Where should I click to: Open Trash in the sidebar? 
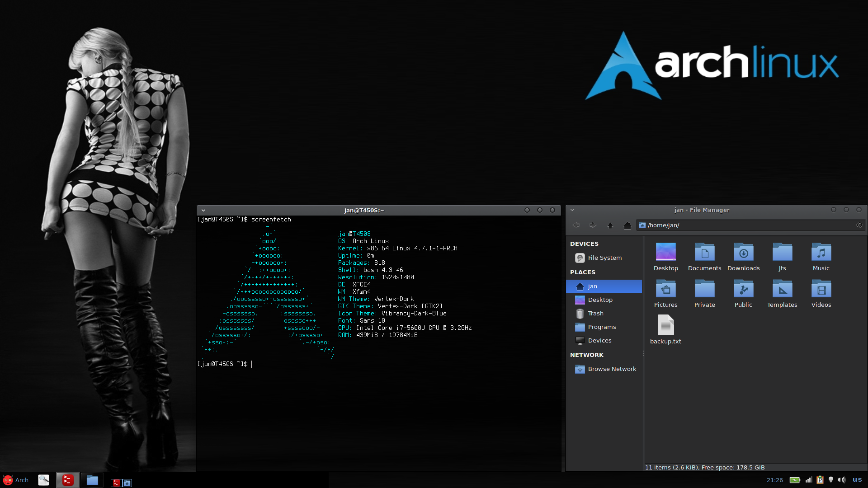coord(604,313)
